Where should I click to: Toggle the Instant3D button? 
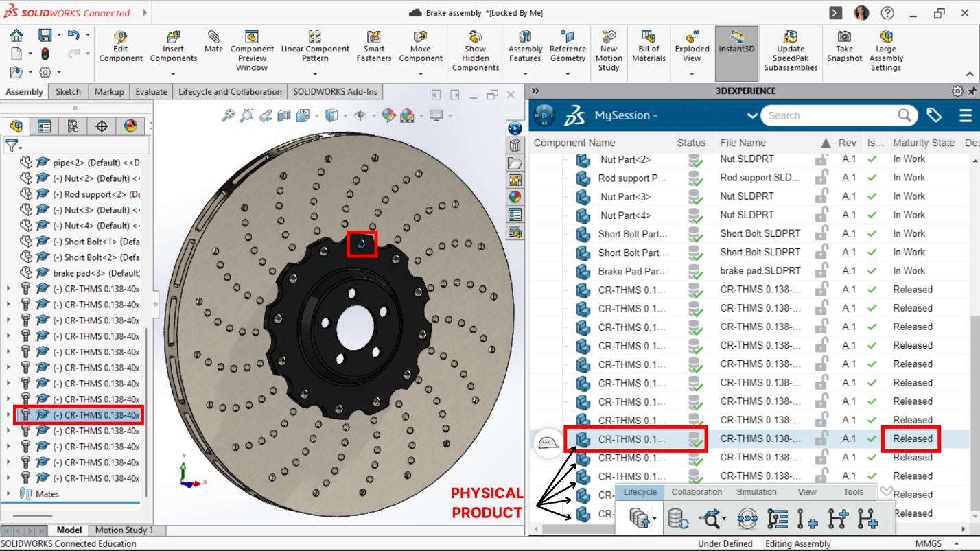[x=736, y=54]
